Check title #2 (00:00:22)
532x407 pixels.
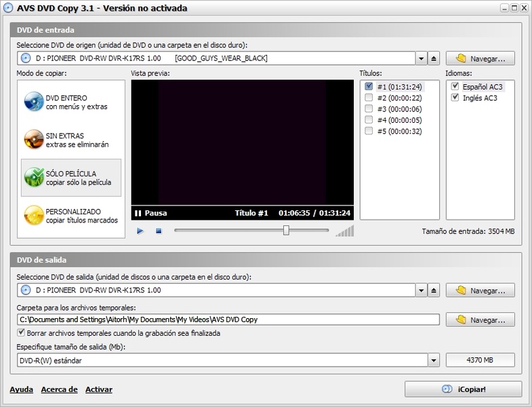369,98
